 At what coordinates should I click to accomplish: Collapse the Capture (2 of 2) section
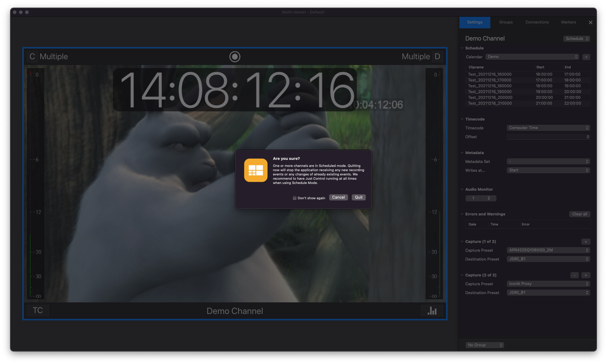coord(462,275)
